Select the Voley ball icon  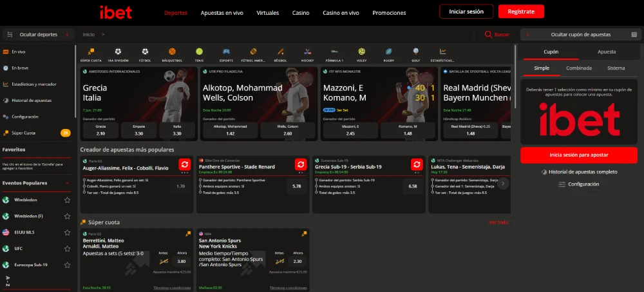tap(361, 52)
